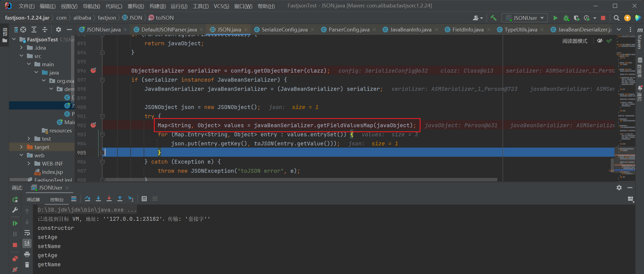Click Step Into blue arrow
This screenshot has width=644, height=274.
pyautogui.click(x=98, y=199)
